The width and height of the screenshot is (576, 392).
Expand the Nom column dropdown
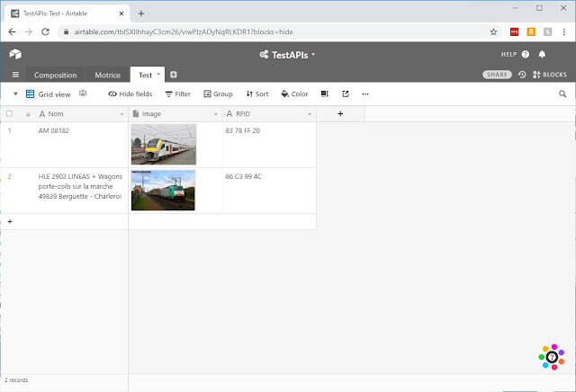[x=122, y=114]
